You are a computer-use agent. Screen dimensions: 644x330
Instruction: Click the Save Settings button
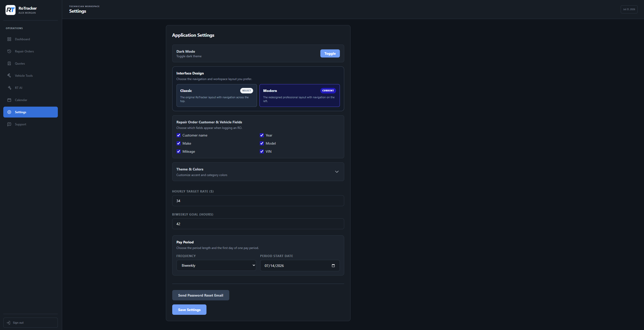pyautogui.click(x=189, y=310)
